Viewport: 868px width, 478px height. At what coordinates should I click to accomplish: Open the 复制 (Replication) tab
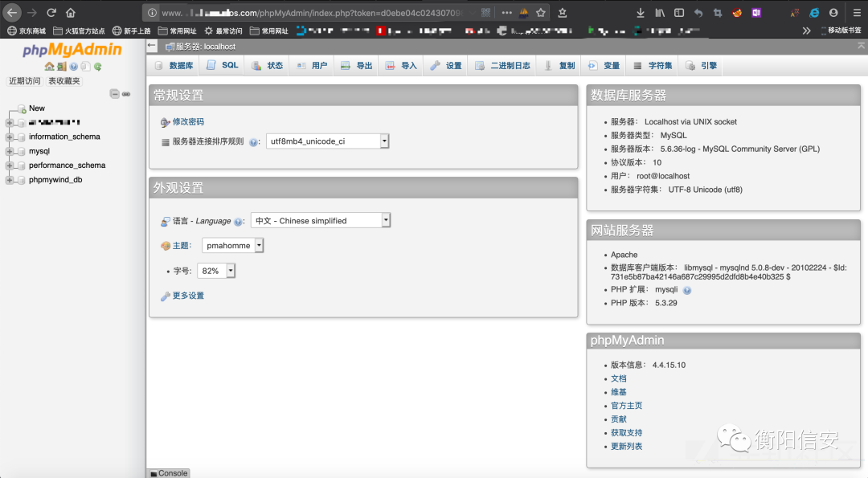point(559,65)
